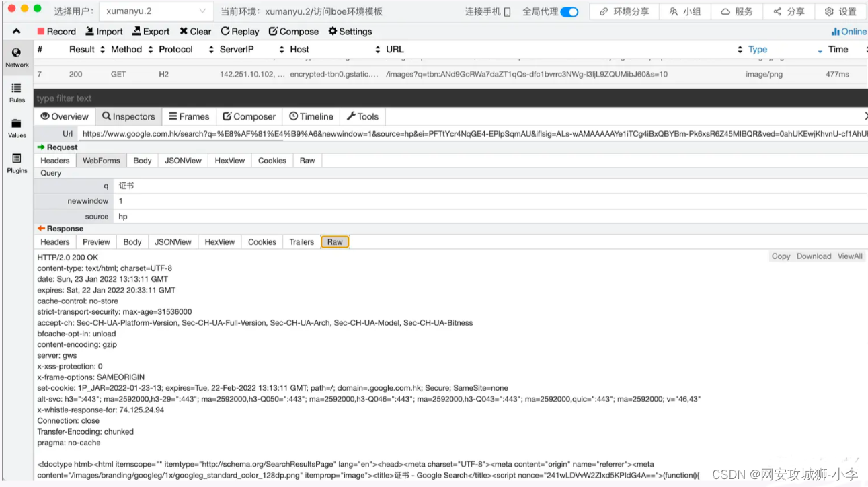868x487 pixels.
Task: Copy the raw response content
Action: (x=781, y=256)
